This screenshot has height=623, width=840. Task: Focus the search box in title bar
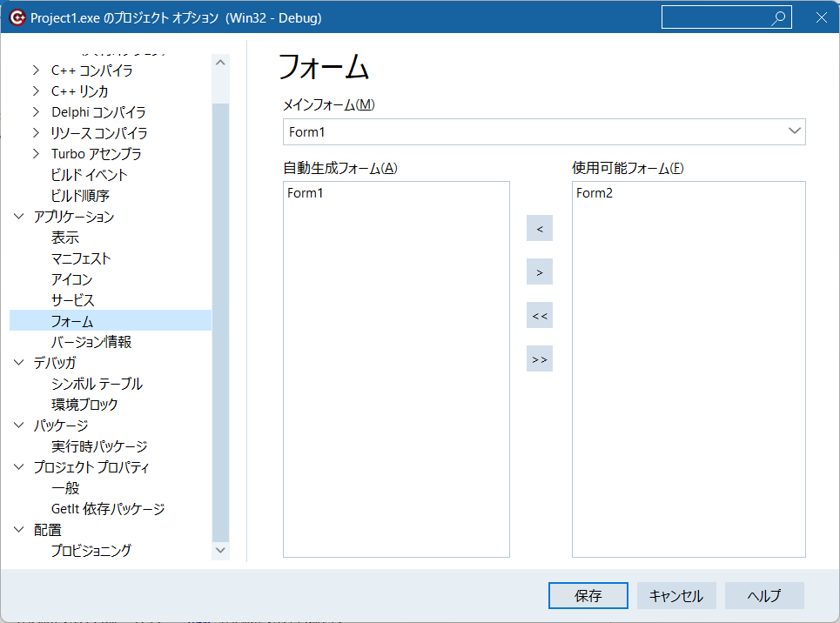(727, 17)
